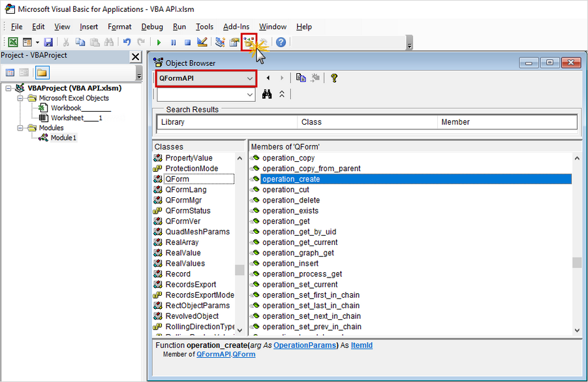This screenshot has height=382, width=588.
Task: Click the Save toolbar icon
Action: 48,42
